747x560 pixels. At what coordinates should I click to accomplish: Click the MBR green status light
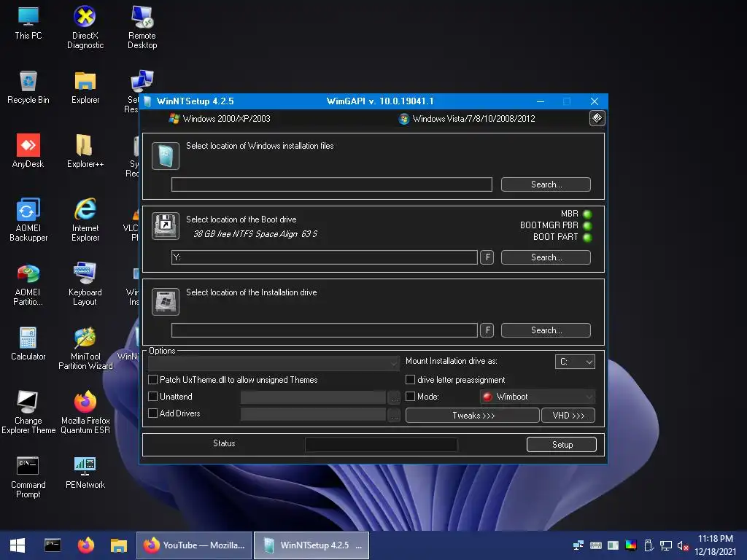tap(587, 214)
